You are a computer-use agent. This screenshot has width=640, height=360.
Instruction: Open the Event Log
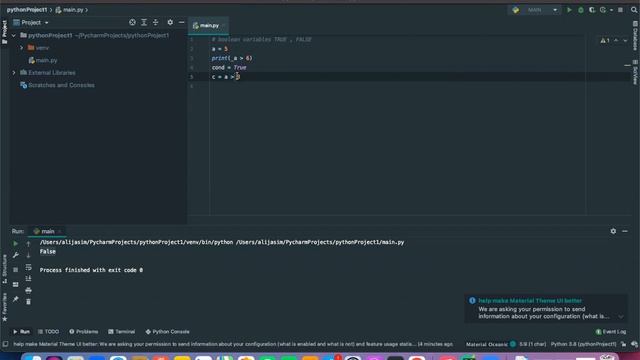[611, 332]
